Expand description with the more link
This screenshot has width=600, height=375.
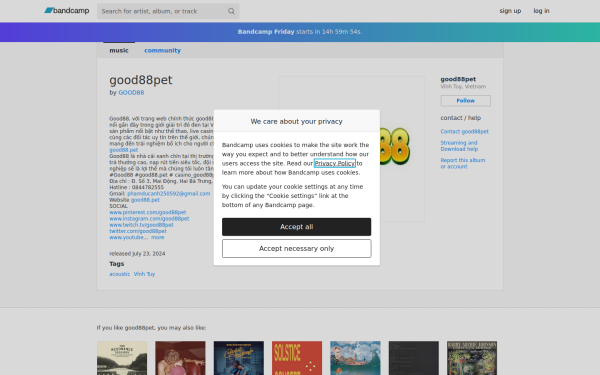pyautogui.click(x=157, y=237)
